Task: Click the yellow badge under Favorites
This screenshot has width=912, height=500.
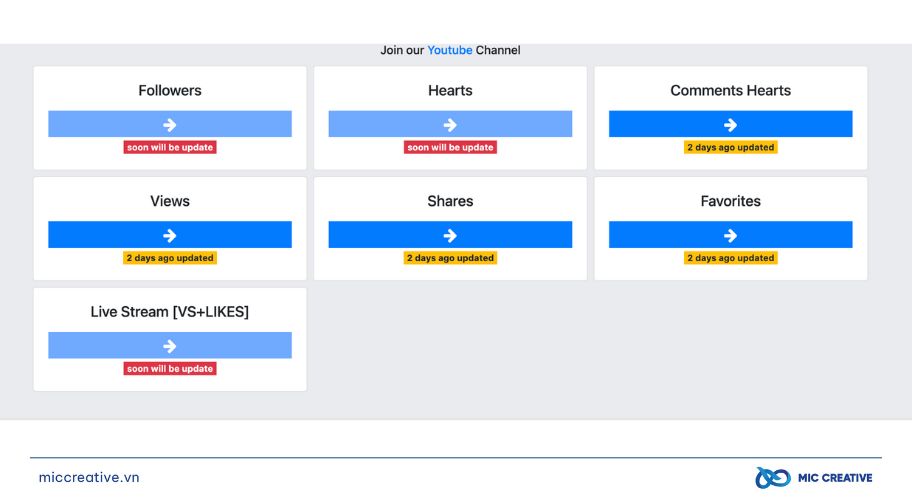Action: pyautogui.click(x=731, y=258)
